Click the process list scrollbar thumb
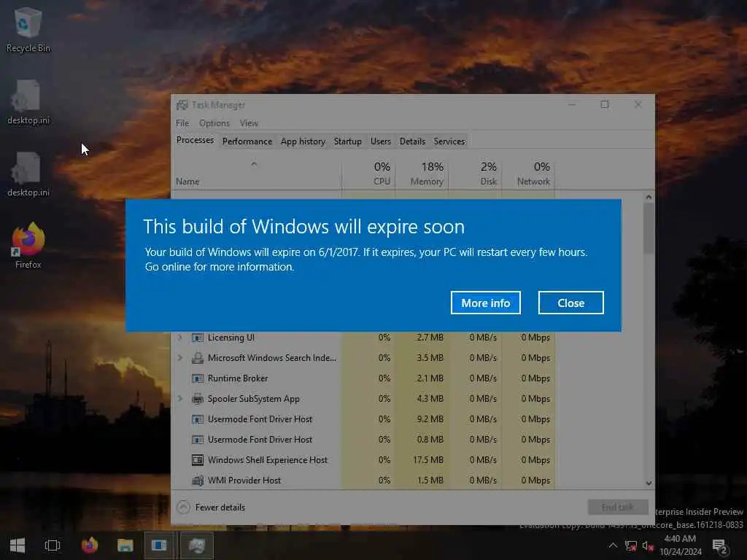The width and height of the screenshot is (747, 560). pos(649,228)
